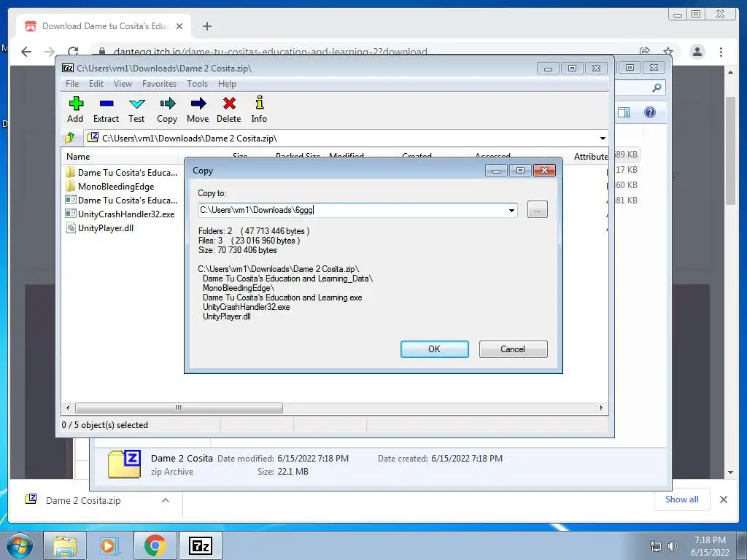Click the Test toolbar icon
Viewport: 747px width, 560px height.
136,109
